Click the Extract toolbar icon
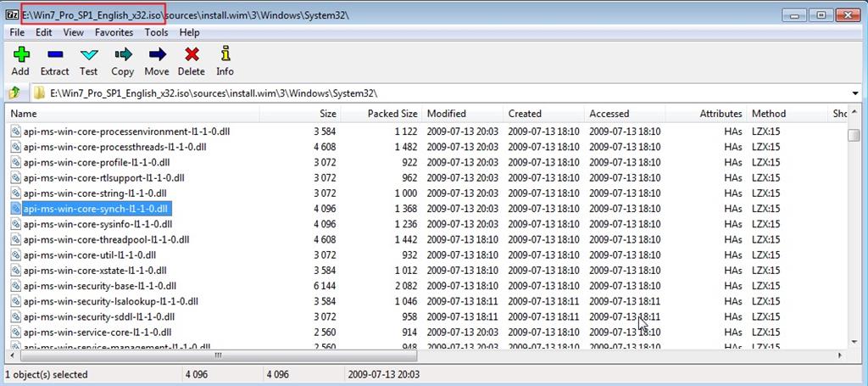 tap(55, 54)
